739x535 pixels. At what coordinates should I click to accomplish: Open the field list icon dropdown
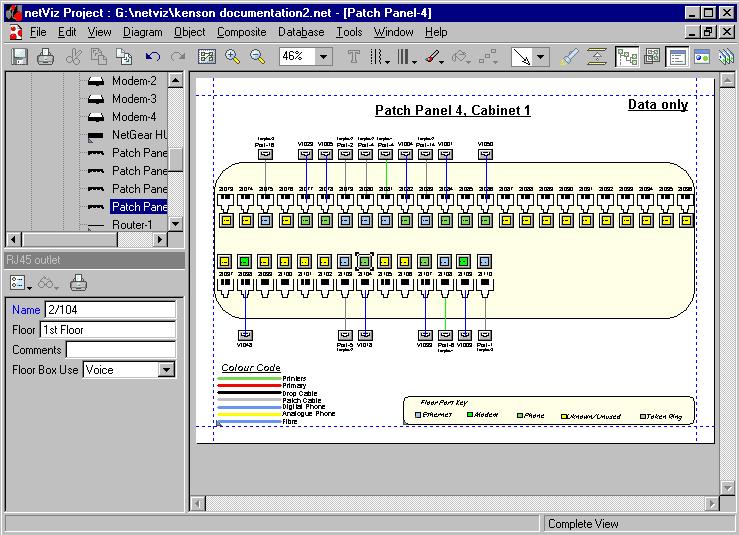(20, 283)
